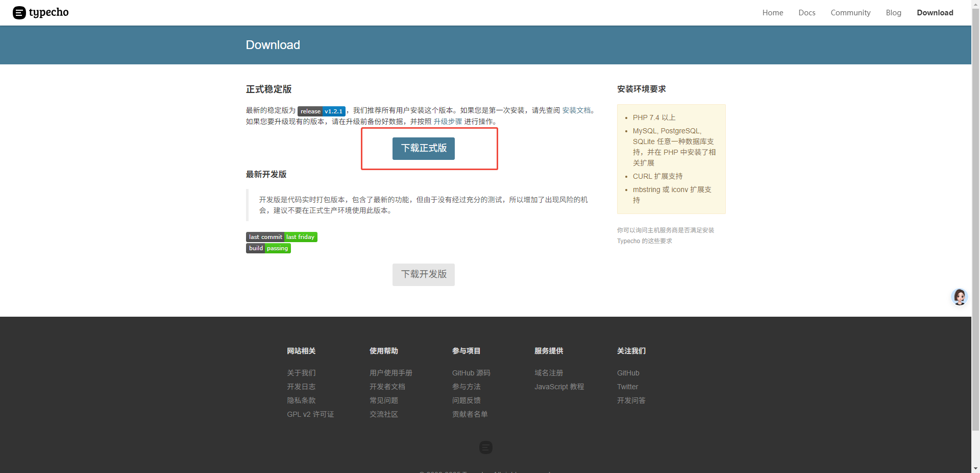
Task: Open 关于我们 footer link
Action: point(301,373)
